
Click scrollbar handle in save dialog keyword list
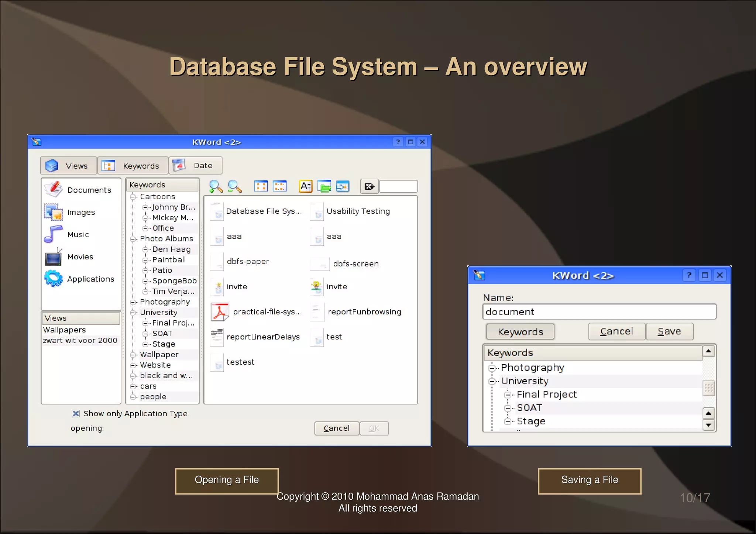click(x=708, y=388)
